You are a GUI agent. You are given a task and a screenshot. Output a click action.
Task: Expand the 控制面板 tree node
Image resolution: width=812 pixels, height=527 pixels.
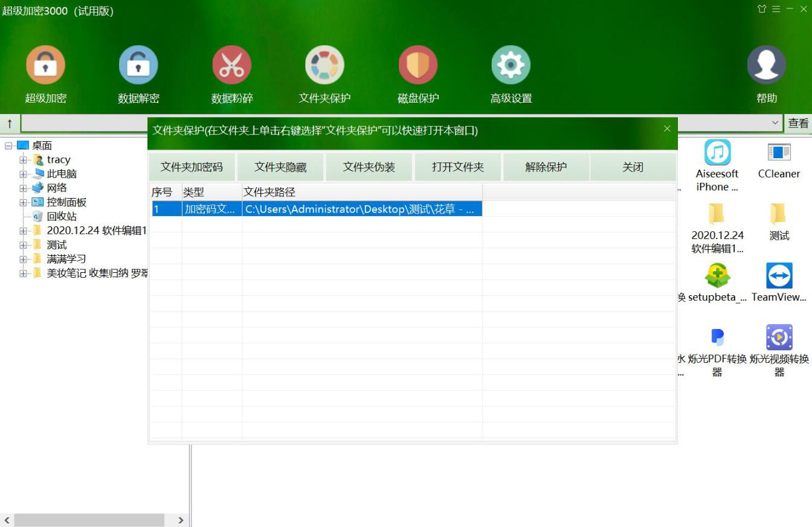(23, 202)
